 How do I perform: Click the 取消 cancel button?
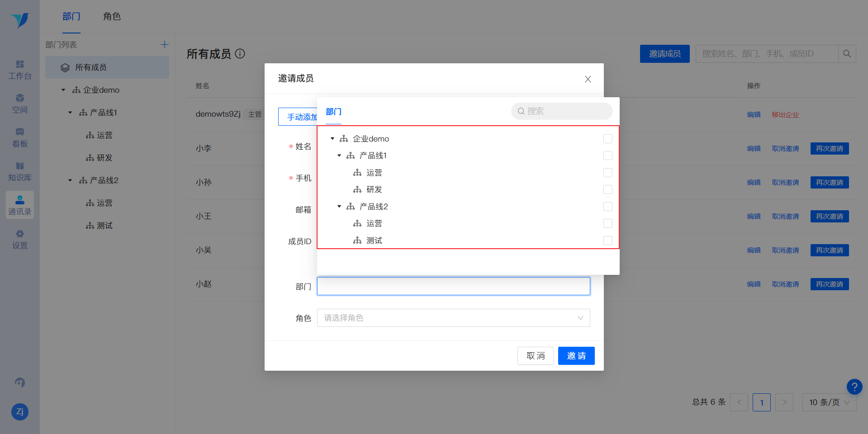pyautogui.click(x=536, y=356)
